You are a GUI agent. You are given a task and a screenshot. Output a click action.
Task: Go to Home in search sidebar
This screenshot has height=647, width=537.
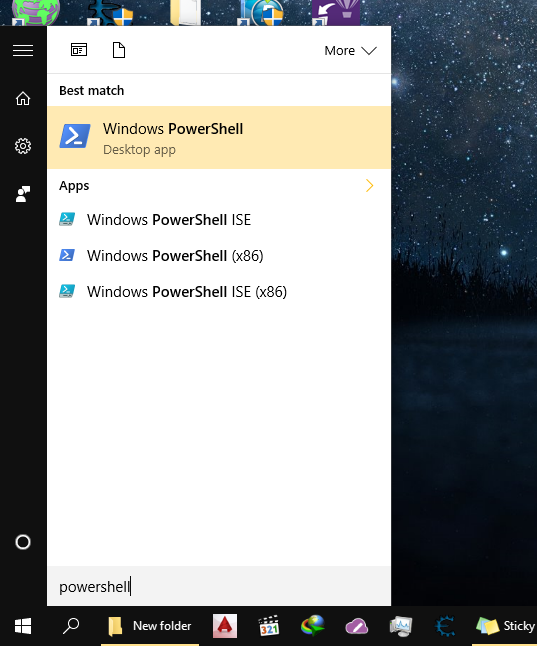click(x=23, y=99)
